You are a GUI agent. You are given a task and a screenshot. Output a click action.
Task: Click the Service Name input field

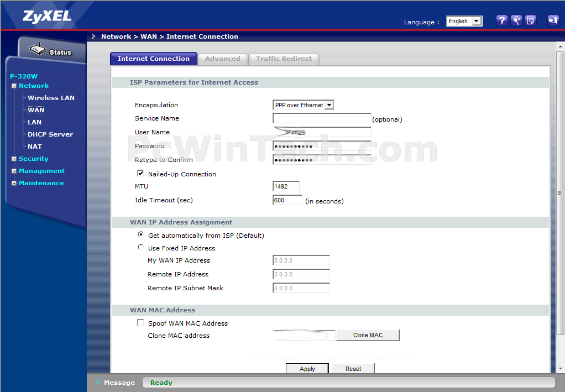click(322, 118)
